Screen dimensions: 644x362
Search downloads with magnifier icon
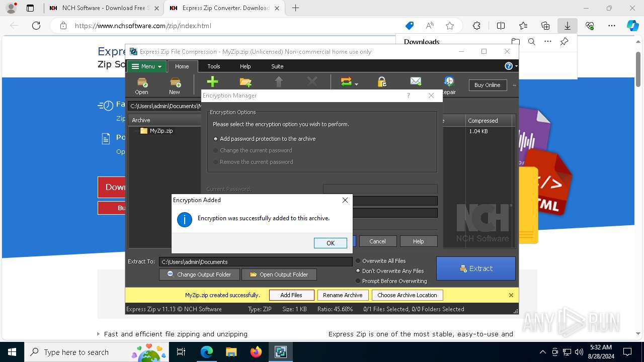click(x=532, y=42)
